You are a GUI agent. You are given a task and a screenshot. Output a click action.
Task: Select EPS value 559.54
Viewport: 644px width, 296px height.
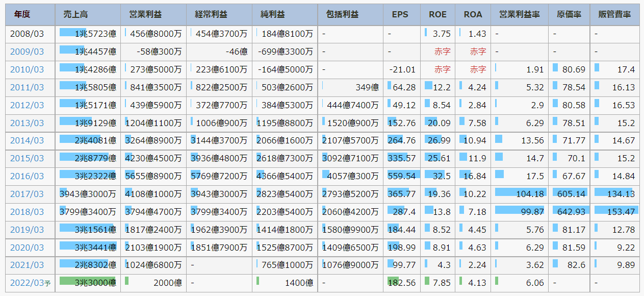pos(402,176)
